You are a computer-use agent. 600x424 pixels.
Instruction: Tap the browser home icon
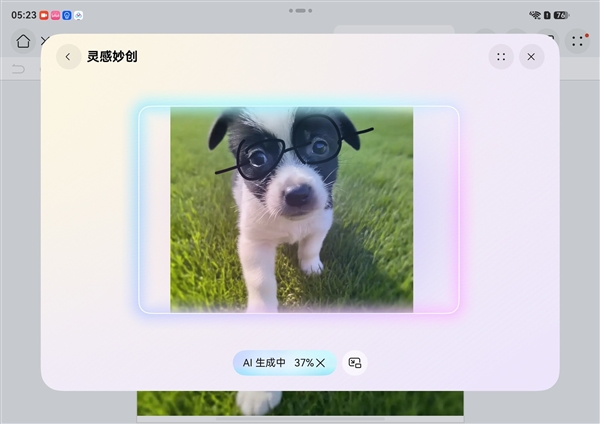click(x=23, y=41)
